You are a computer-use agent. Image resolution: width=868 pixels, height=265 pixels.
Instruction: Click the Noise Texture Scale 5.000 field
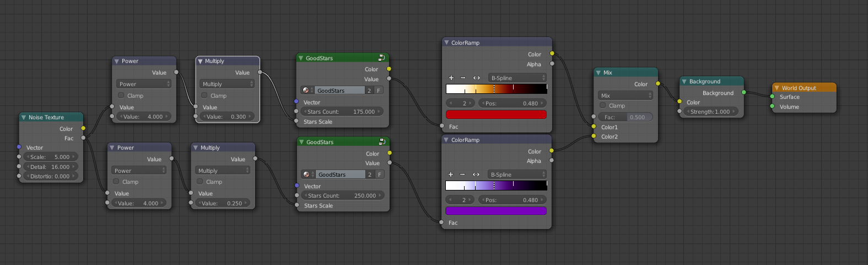coord(51,157)
